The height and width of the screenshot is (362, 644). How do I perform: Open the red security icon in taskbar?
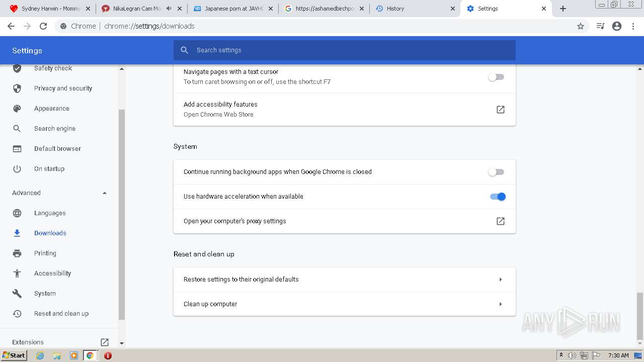coord(108,355)
